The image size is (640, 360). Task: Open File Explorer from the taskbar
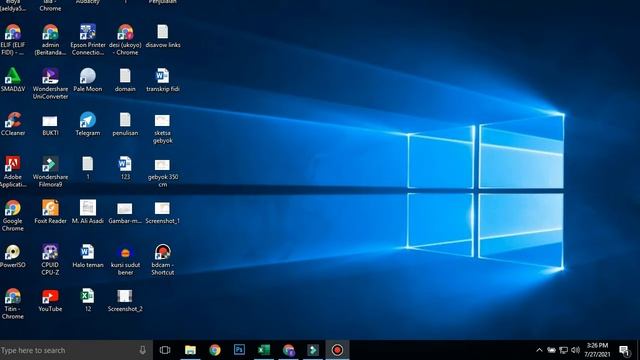(190, 350)
